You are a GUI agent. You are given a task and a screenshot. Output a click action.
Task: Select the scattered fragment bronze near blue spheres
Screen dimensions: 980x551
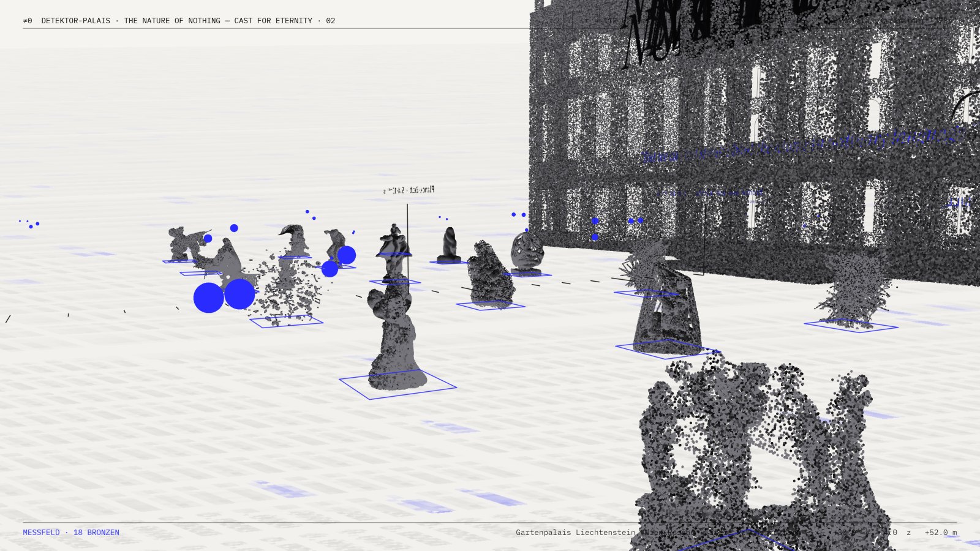click(288, 287)
